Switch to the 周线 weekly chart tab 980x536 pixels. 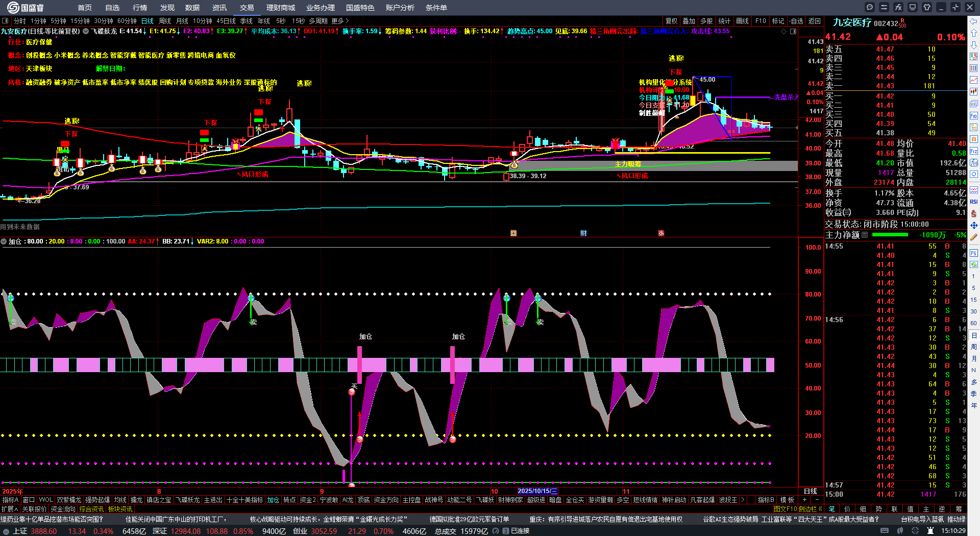tap(165, 21)
